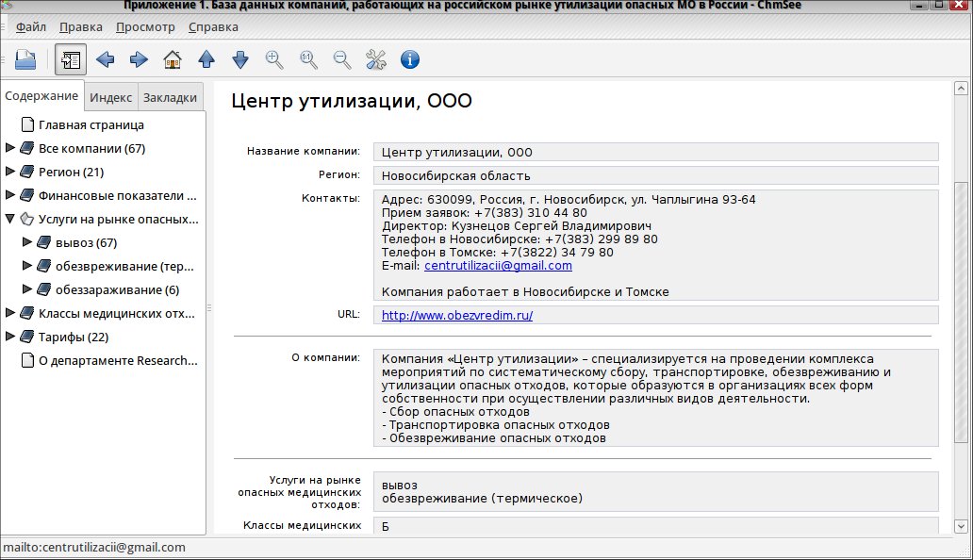
Task: Reset zoom with the 1:1 magnifier icon
Action: tap(308, 59)
